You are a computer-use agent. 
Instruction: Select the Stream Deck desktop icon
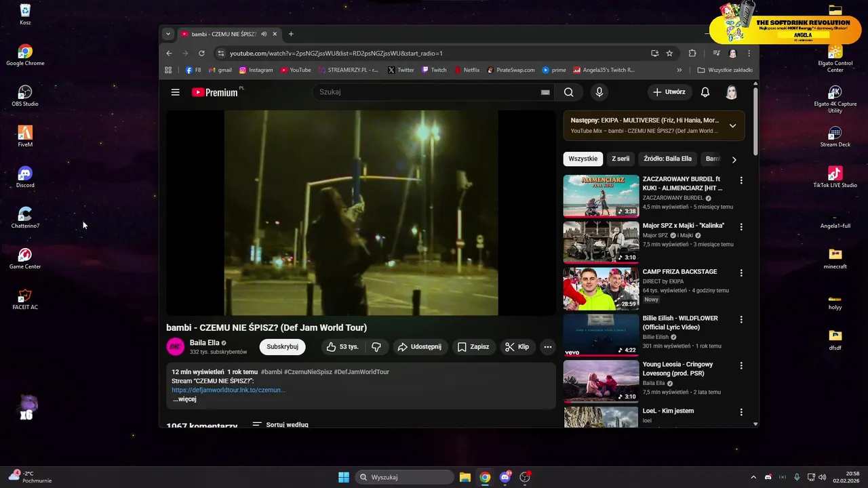[x=835, y=136]
